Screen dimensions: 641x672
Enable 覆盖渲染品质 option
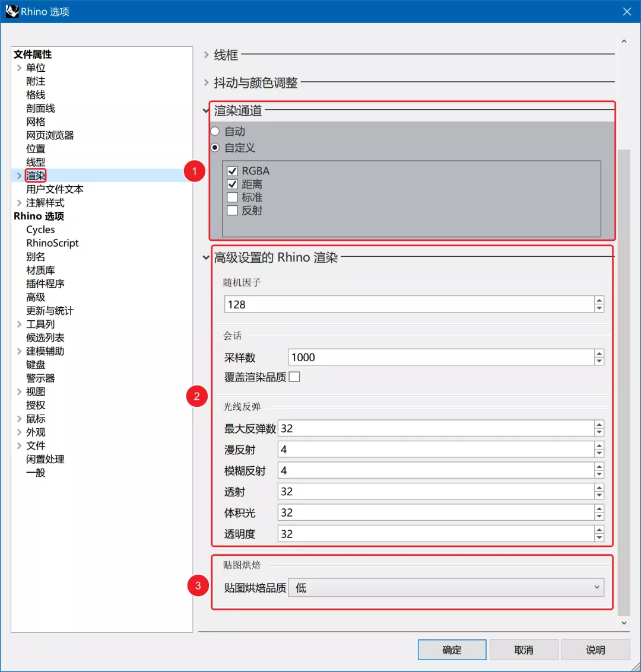tap(293, 376)
